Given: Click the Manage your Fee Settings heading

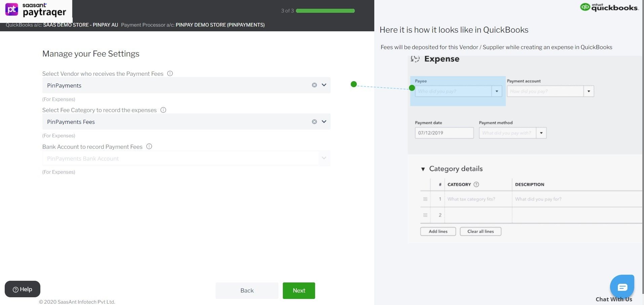Looking at the screenshot, I should (x=91, y=54).
